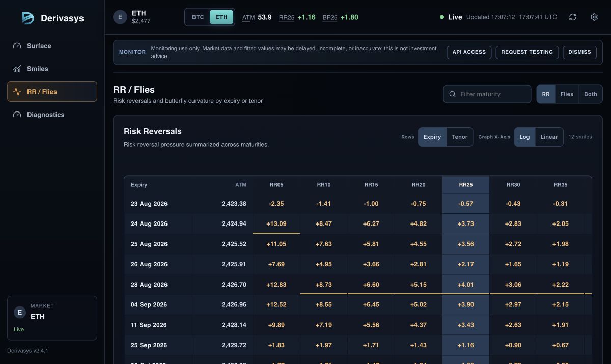
Task: Open the Surface gauge icon in sidebar
Action: coord(17,46)
